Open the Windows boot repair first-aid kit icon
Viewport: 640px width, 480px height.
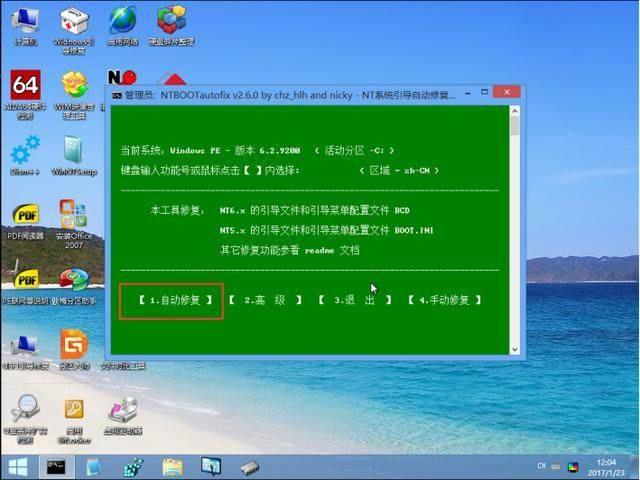pos(74,29)
